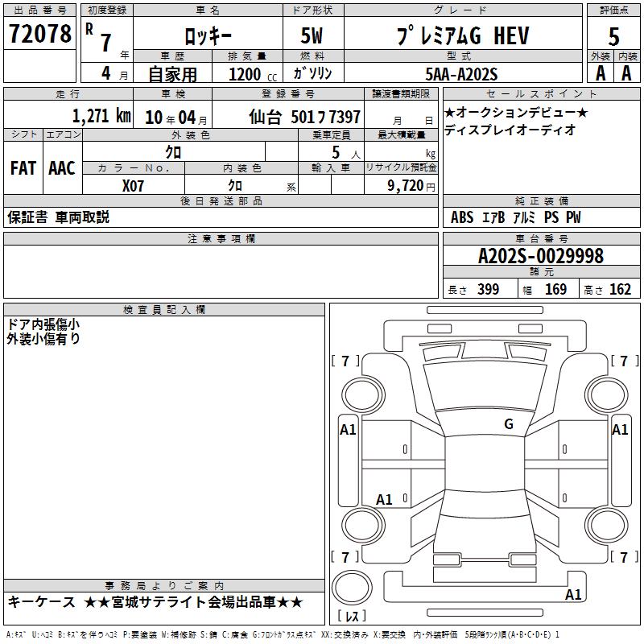The image size is (644, 644).
Task: Click the mileage value 1,271 km
Action: pyautogui.click(x=101, y=116)
